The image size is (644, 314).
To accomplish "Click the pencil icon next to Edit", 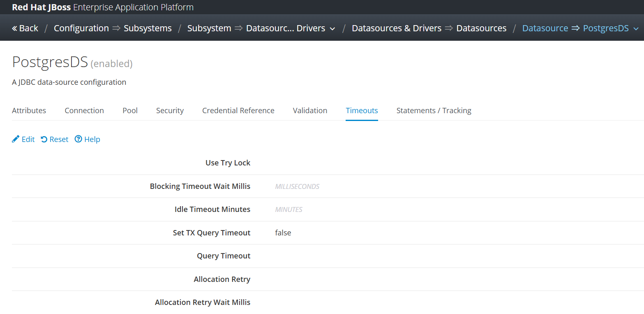I will point(16,139).
